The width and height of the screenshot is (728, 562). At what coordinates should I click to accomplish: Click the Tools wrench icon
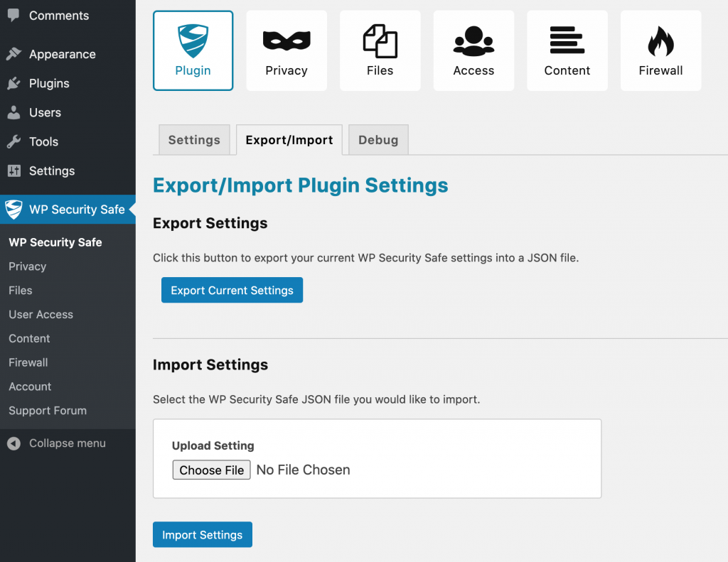click(x=14, y=141)
